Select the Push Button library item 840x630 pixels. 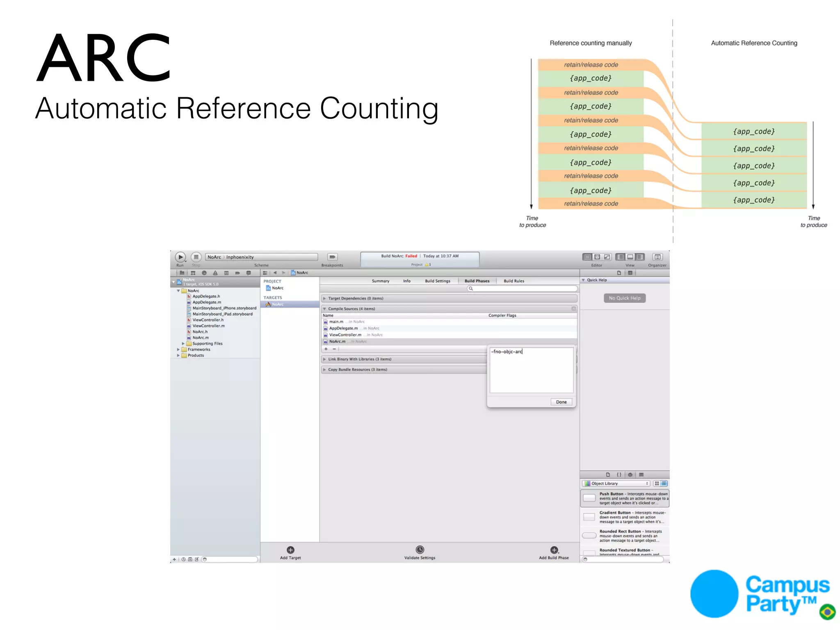click(625, 498)
